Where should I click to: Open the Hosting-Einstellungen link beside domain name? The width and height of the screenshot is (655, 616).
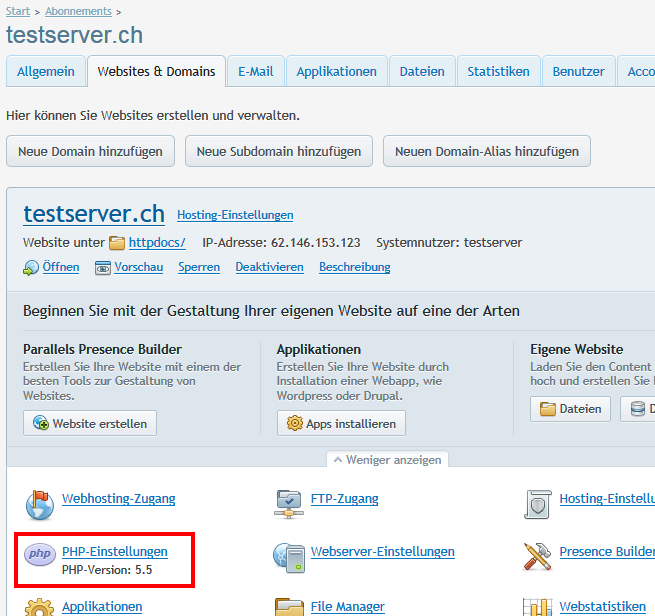[235, 215]
